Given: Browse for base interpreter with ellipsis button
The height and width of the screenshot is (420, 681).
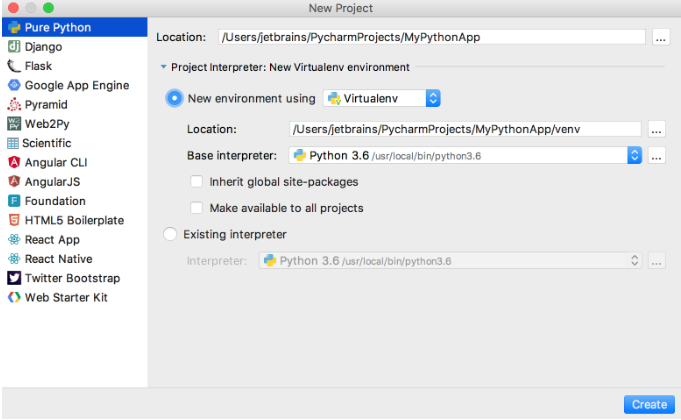Looking at the screenshot, I should (656, 155).
